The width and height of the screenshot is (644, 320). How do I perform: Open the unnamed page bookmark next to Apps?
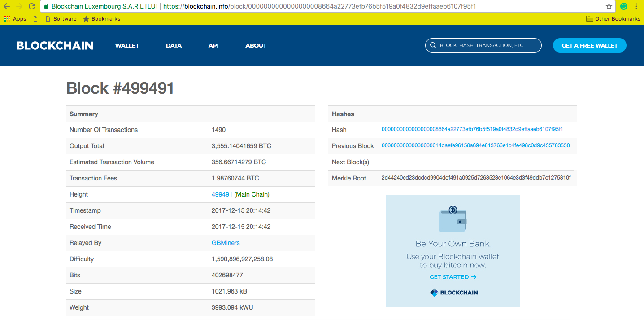tap(35, 19)
